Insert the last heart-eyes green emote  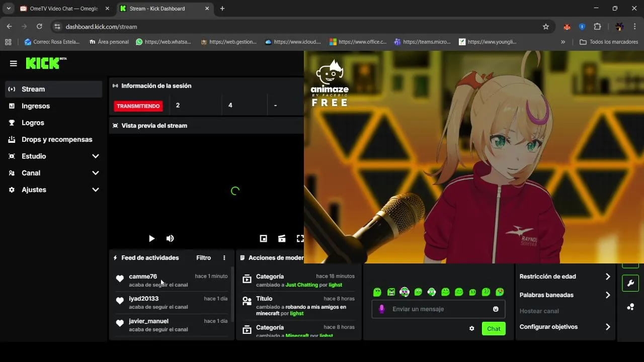click(x=500, y=292)
